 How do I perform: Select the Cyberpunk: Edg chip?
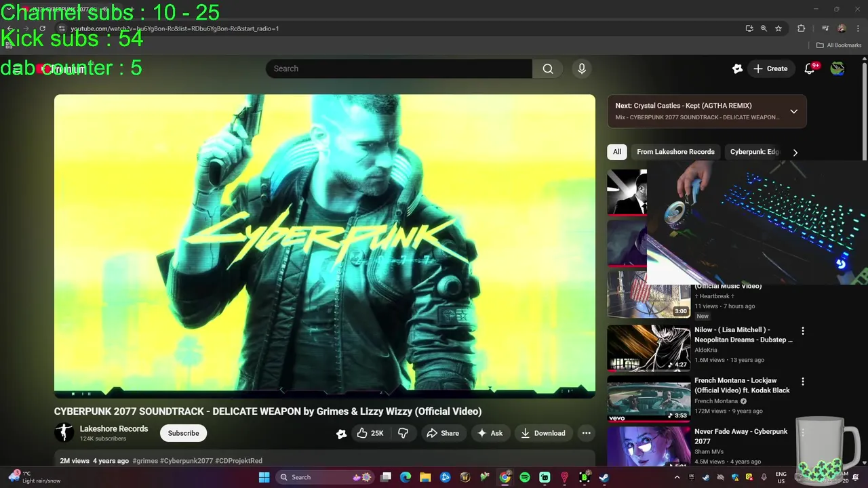[x=754, y=152]
